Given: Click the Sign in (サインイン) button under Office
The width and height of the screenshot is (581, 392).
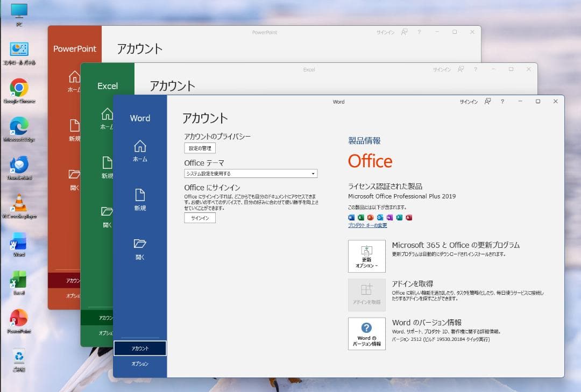Looking at the screenshot, I should coord(200,218).
